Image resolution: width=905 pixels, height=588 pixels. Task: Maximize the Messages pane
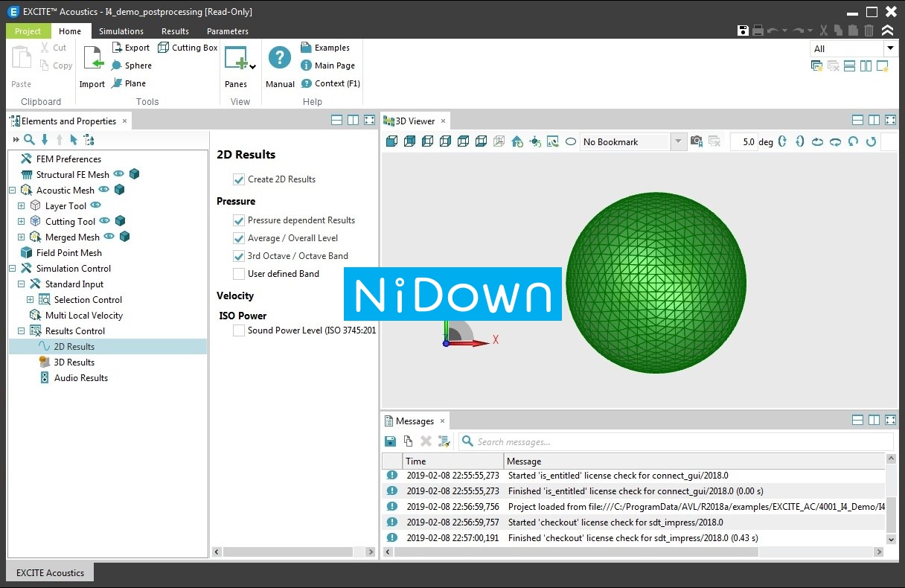pyautogui.click(x=890, y=421)
